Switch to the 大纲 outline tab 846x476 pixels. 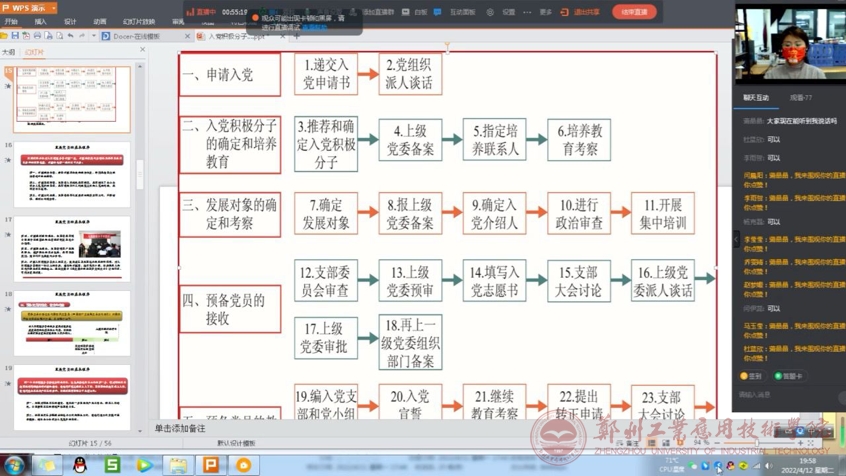9,51
